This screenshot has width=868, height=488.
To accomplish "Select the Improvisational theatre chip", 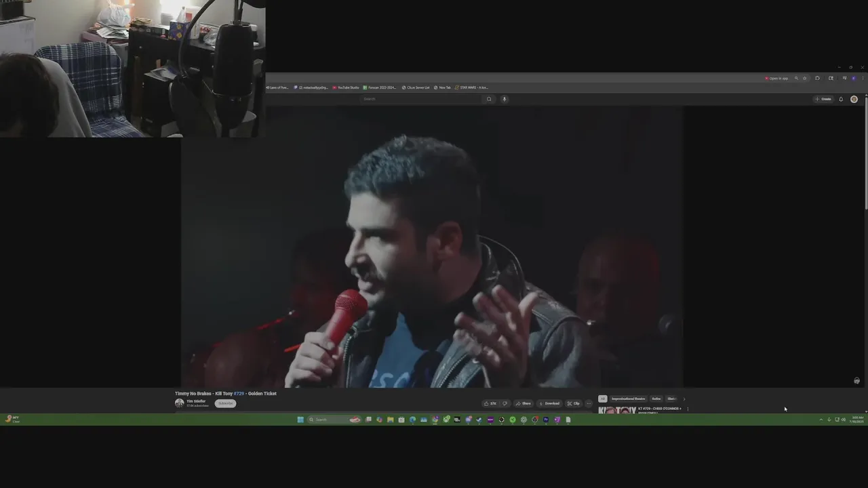I will tap(629, 399).
